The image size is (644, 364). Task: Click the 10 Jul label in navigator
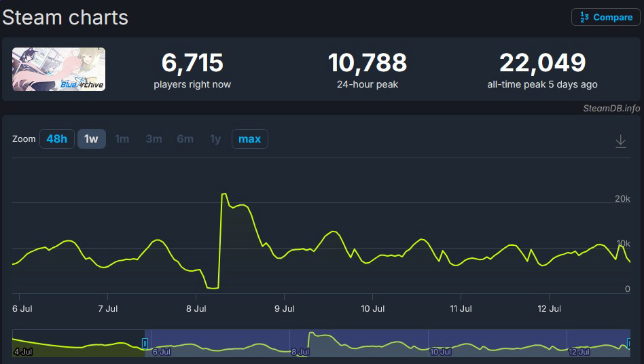tap(440, 352)
